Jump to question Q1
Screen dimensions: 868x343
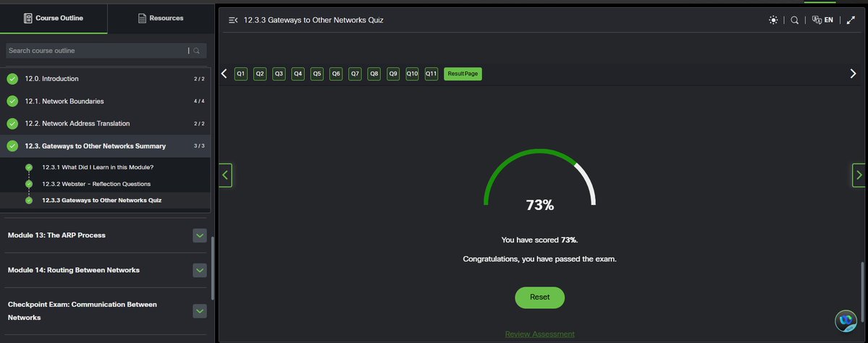(241, 74)
